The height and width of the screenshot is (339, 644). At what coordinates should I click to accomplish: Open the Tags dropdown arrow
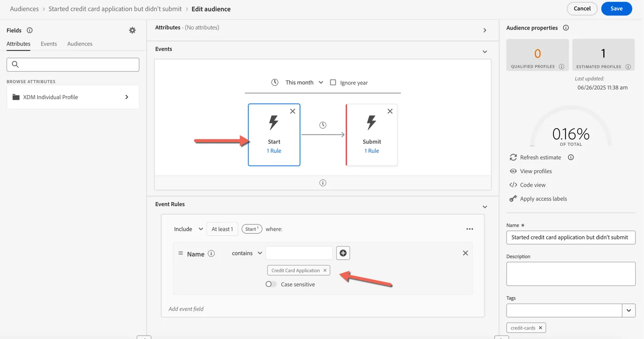(628, 311)
